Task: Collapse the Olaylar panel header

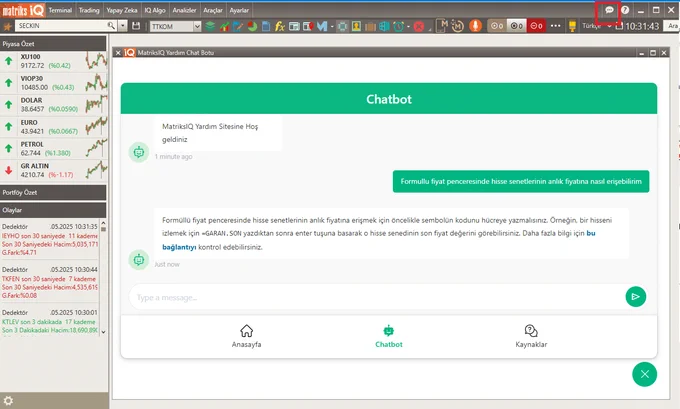Action: [x=53, y=210]
